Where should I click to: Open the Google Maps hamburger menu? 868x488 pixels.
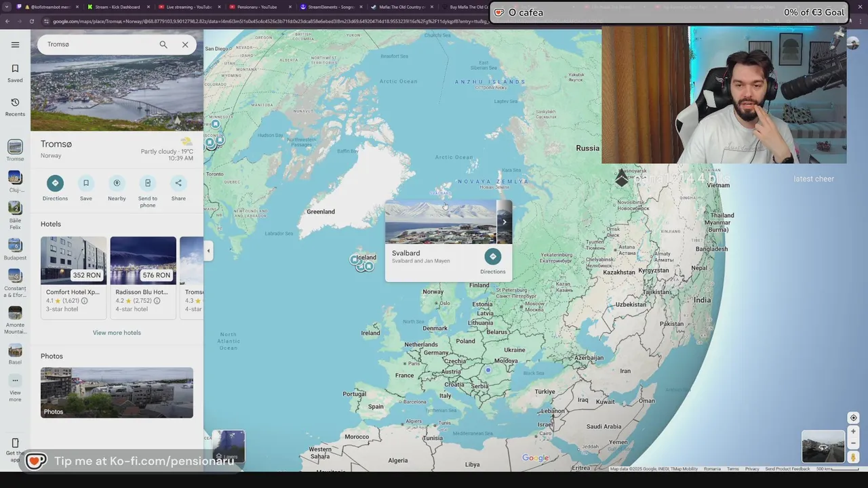coord(15,45)
